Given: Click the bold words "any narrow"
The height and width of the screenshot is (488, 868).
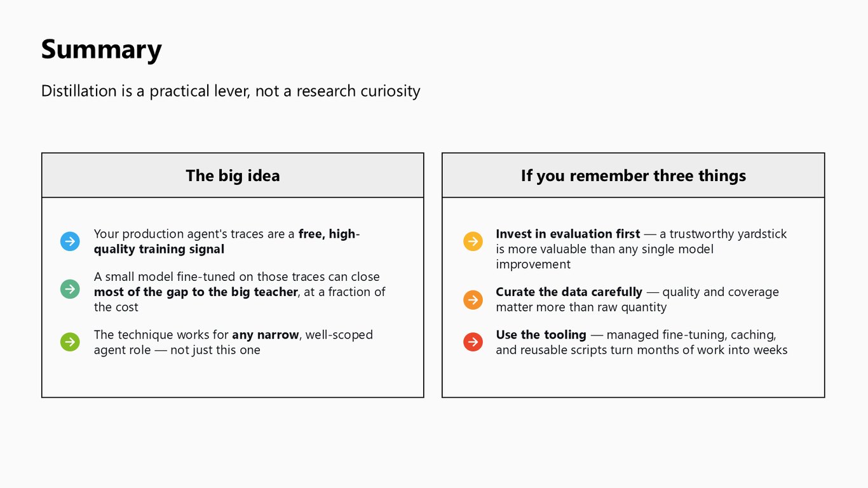Looking at the screenshot, I should pyautogui.click(x=265, y=334).
